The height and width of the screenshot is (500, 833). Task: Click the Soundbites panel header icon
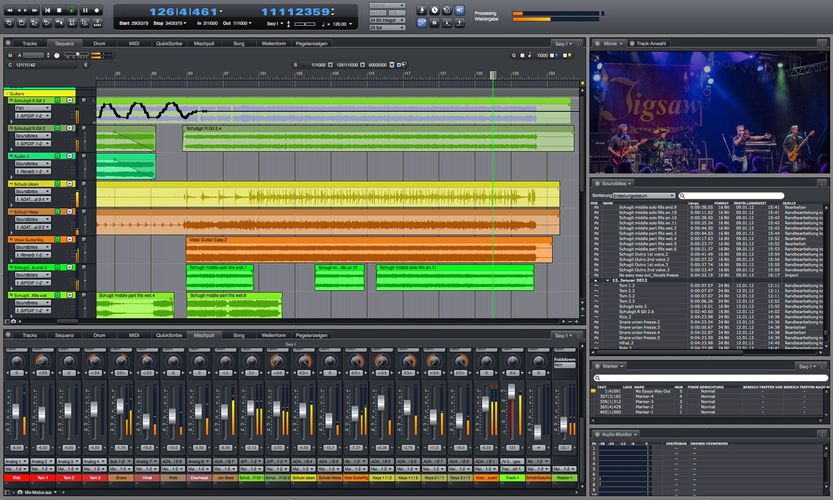click(x=596, y=183)
